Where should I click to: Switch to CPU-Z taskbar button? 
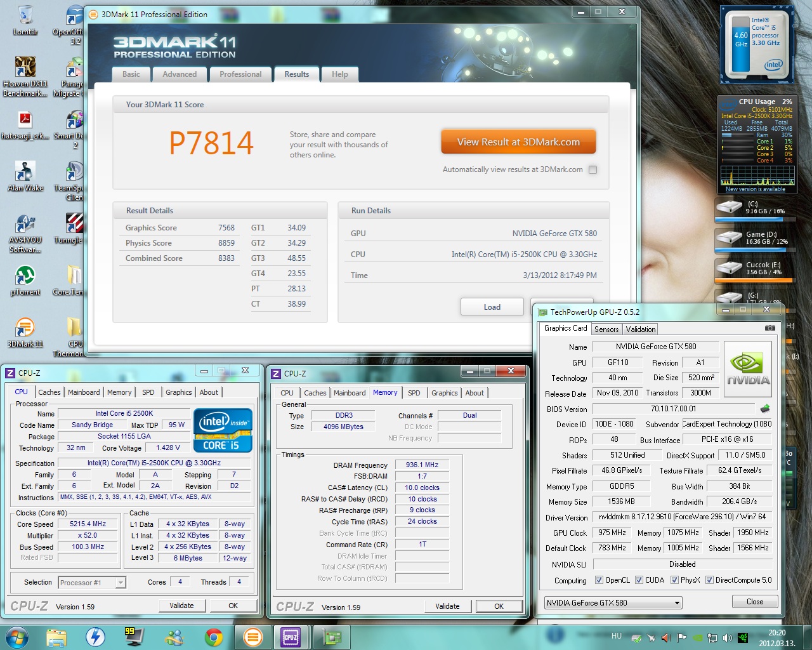(x=291, y=637)
